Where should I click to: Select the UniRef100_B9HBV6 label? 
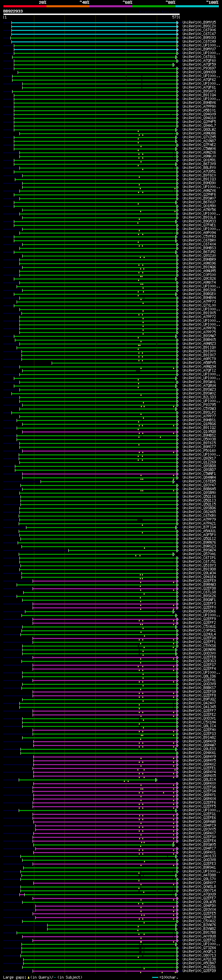tap(199, 103)
